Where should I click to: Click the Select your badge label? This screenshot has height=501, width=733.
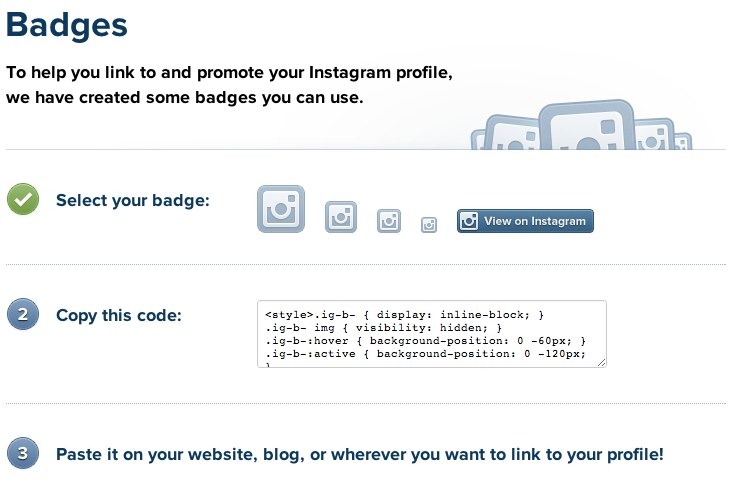(x=133, y=200)
